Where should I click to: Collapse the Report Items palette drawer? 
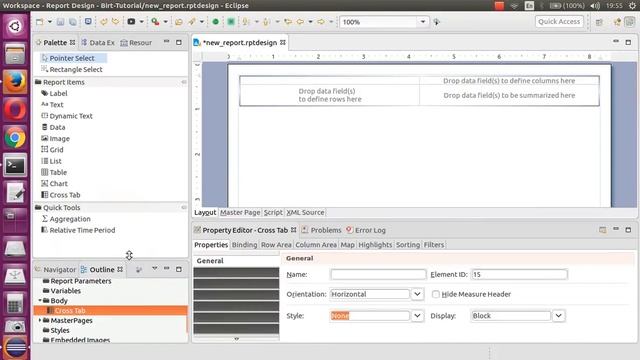[184, 82]
